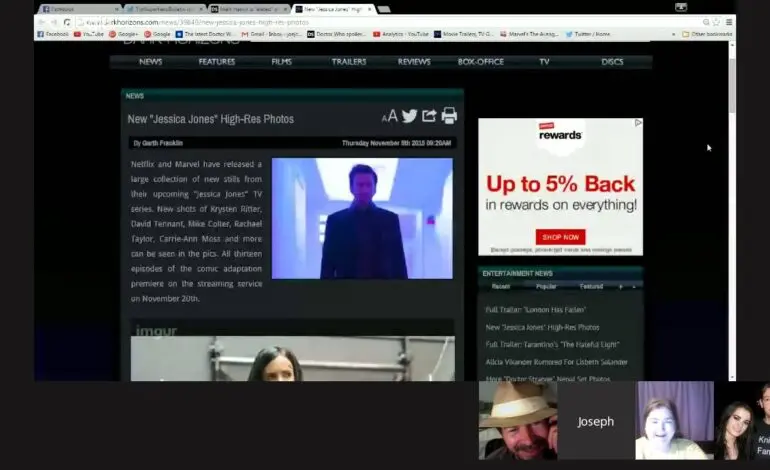Click the SHOP NOW ad button
Image resolution: width=770 pixels, height=470 pixels.
(560, 237)
